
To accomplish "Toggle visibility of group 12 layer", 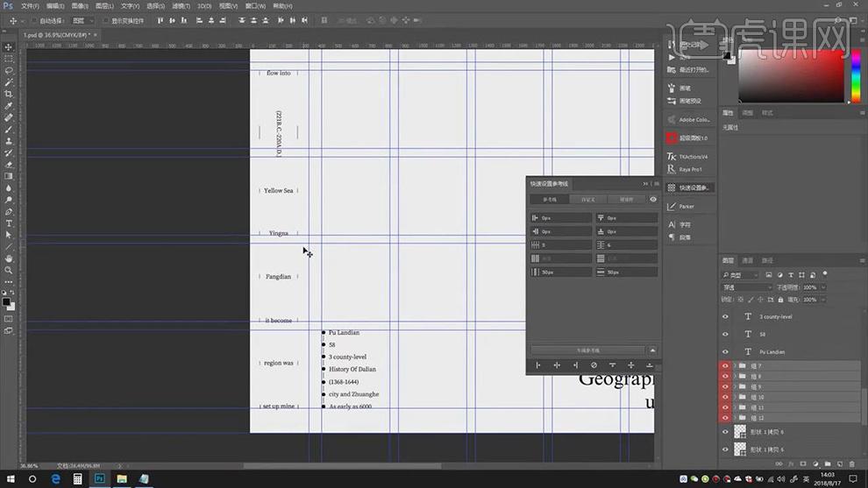I will tap(725, 418).
